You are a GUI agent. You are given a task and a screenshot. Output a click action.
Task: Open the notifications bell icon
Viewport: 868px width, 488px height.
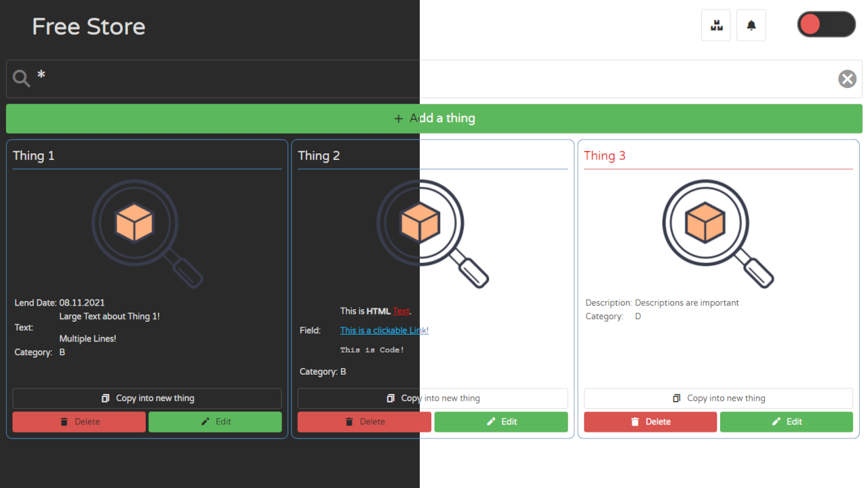751,25
